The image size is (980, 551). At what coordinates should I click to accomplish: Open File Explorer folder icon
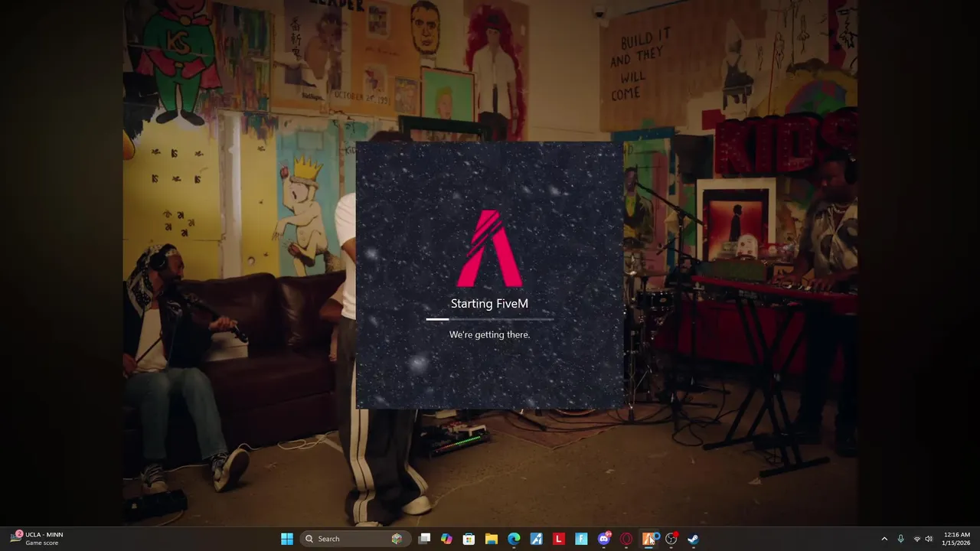coord(492,539)
